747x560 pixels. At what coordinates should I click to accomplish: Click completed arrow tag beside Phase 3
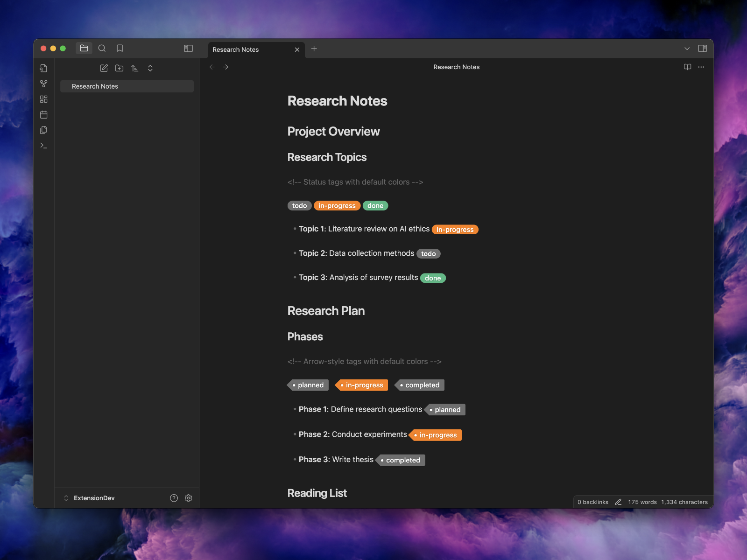coord(400,460)
